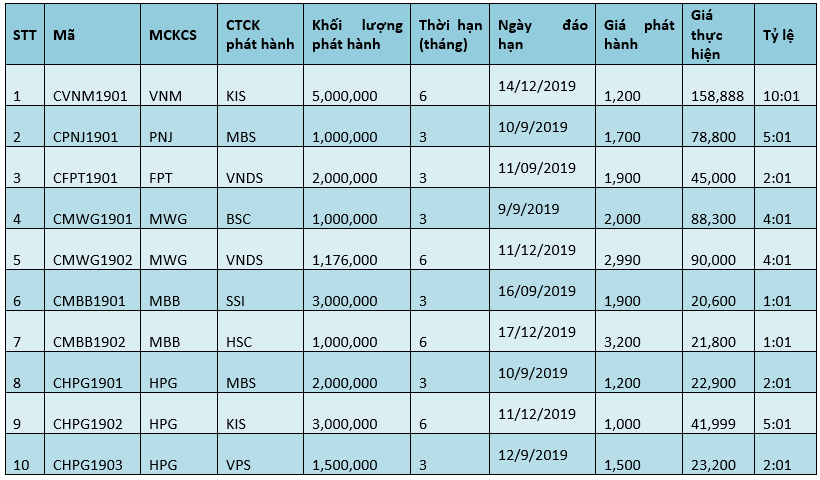Click the CTCK phát hành header
The image size is (820, 480).
[x=260, y=35]
